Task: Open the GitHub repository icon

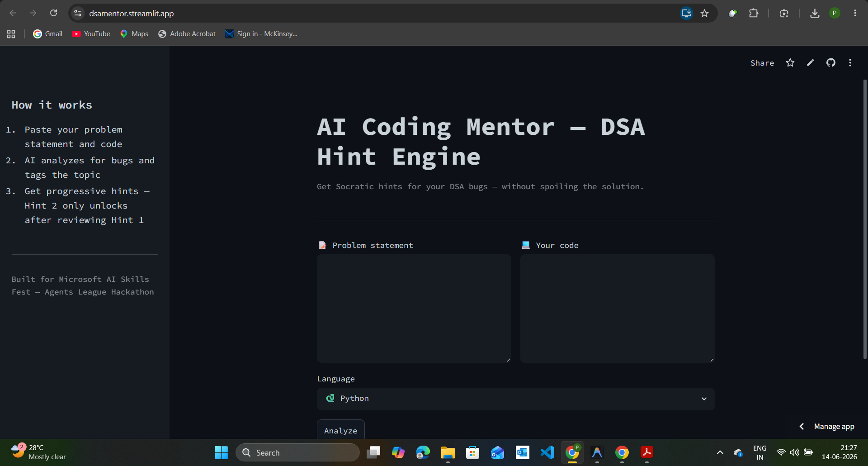Action: pyautogui.click(x=831, y=63)
